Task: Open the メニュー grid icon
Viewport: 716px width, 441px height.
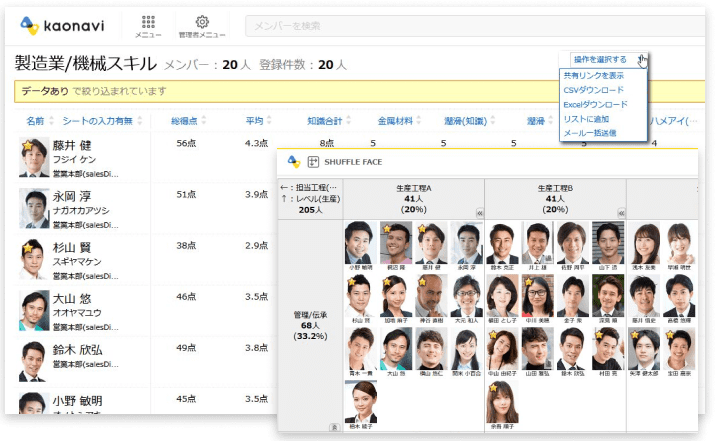Action: 148,22
